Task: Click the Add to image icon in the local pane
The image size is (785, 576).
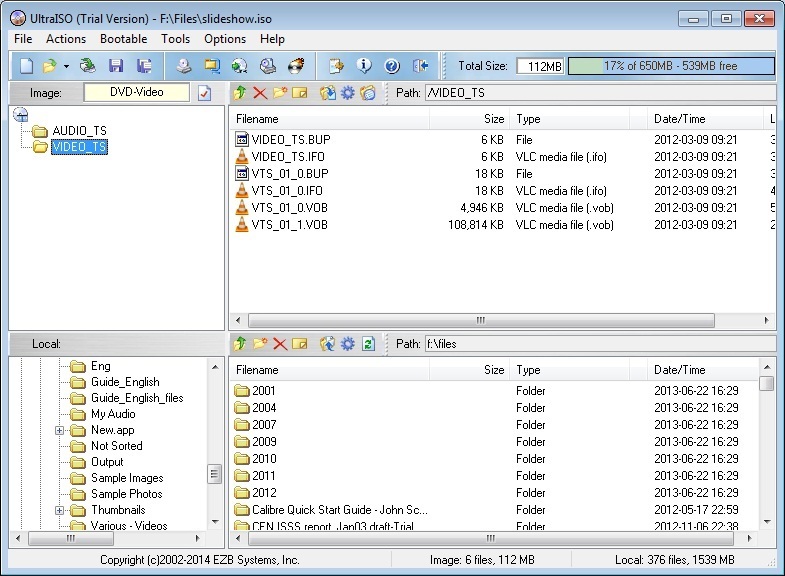Action: [328, 344]
